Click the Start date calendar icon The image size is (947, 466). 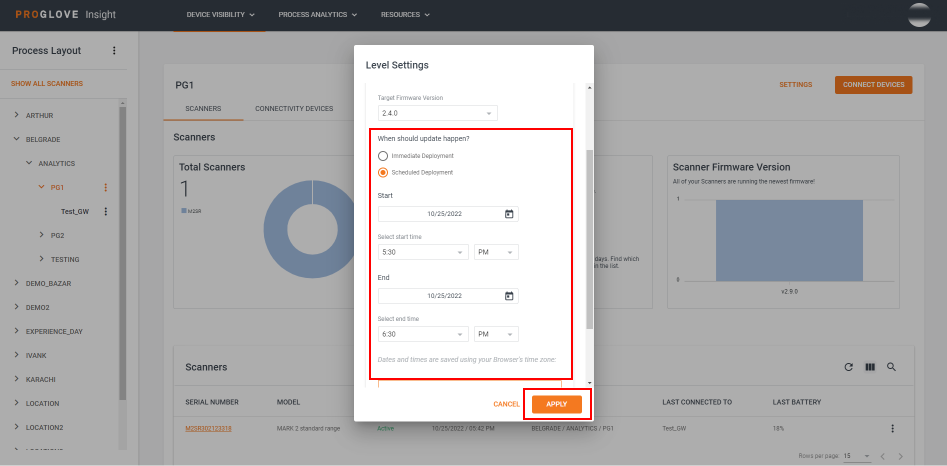(x=509, y=214)
